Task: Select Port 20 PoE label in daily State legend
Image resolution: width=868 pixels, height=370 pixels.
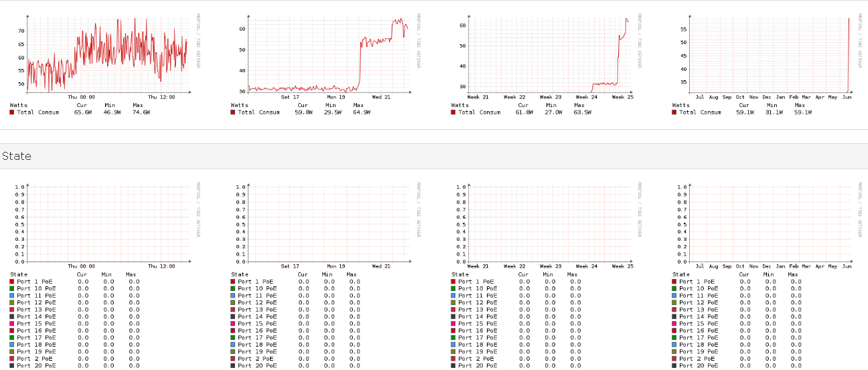Action: click(36, 366)
